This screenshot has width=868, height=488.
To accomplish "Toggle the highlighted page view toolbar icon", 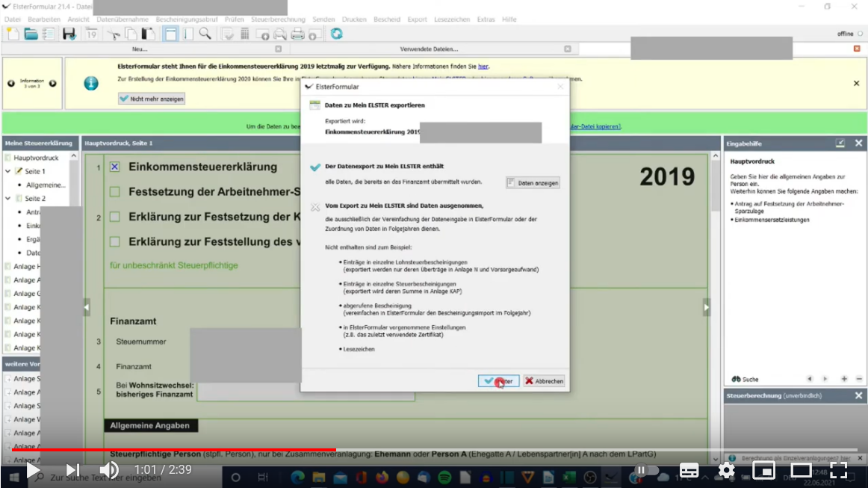I will coord(170,34).
